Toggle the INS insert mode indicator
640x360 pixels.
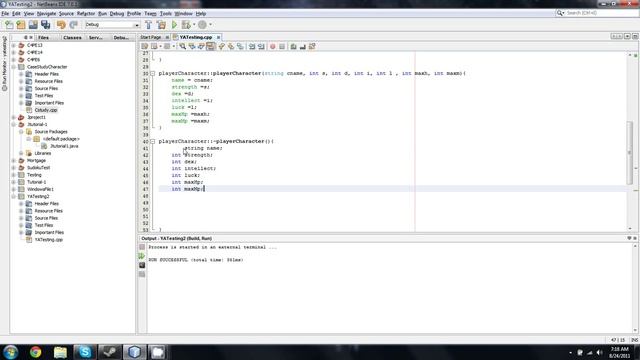[634, 340]
